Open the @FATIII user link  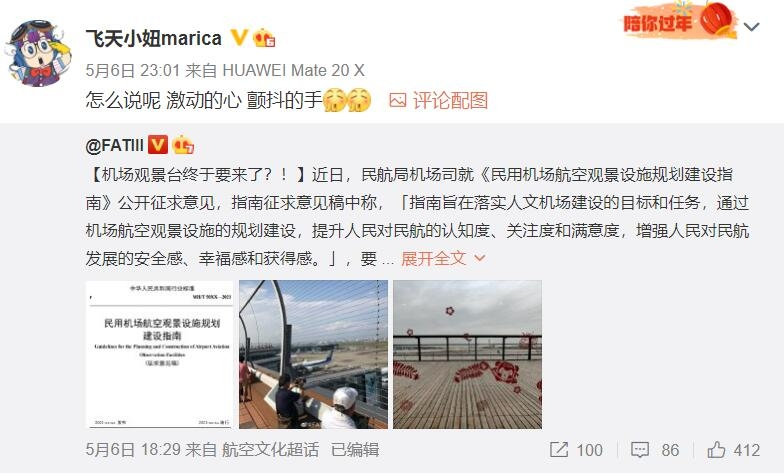(114, 146)
